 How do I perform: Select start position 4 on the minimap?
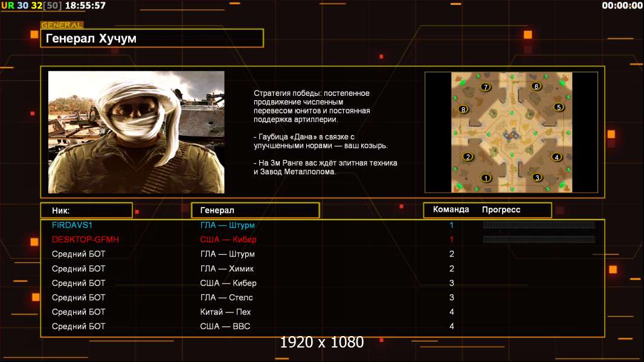(x=556, y=157)
